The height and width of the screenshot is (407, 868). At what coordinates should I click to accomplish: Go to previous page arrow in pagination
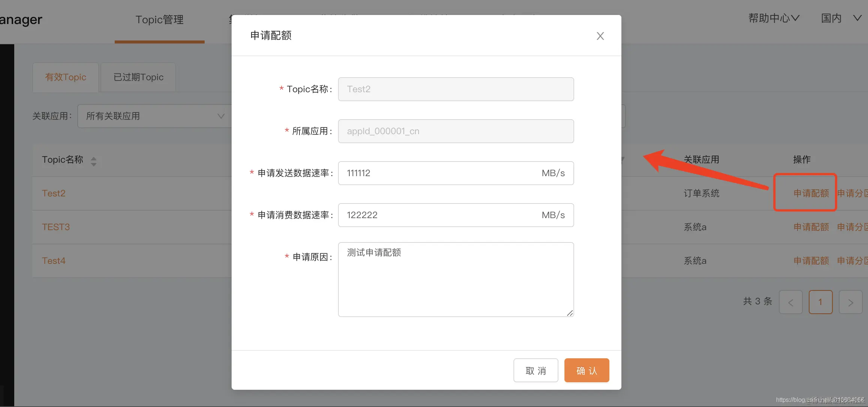[x=790, y=302]
